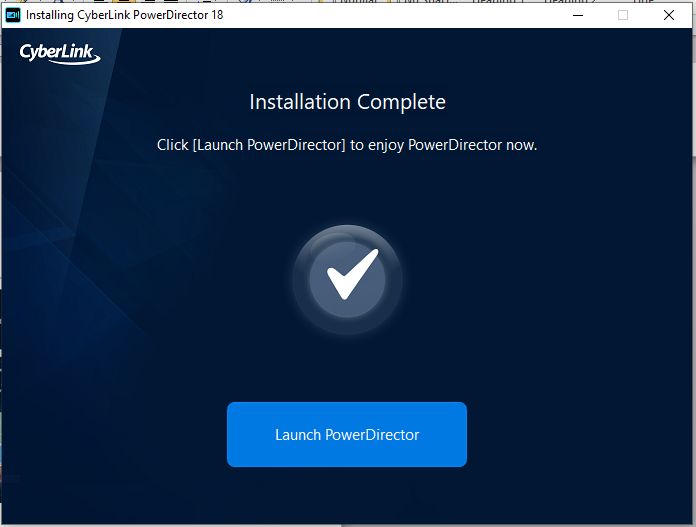Click the PowerDirector title bar app icon

tap(13, 15)
